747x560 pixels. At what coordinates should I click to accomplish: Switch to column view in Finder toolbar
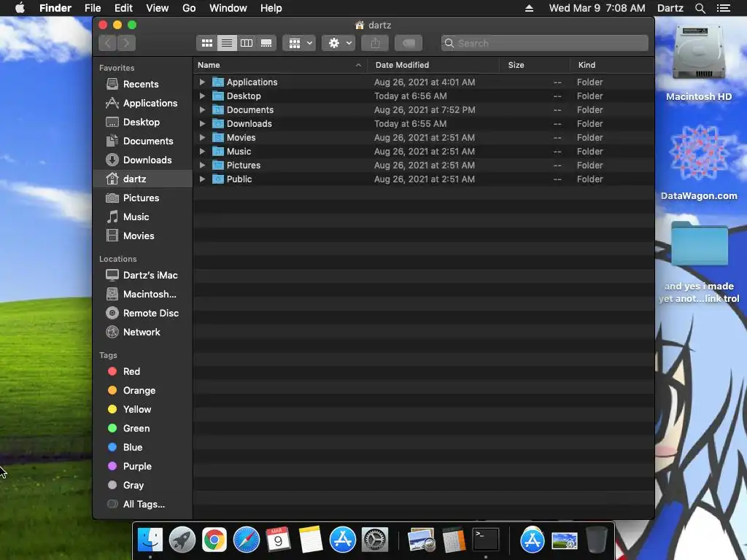point(247,43)
